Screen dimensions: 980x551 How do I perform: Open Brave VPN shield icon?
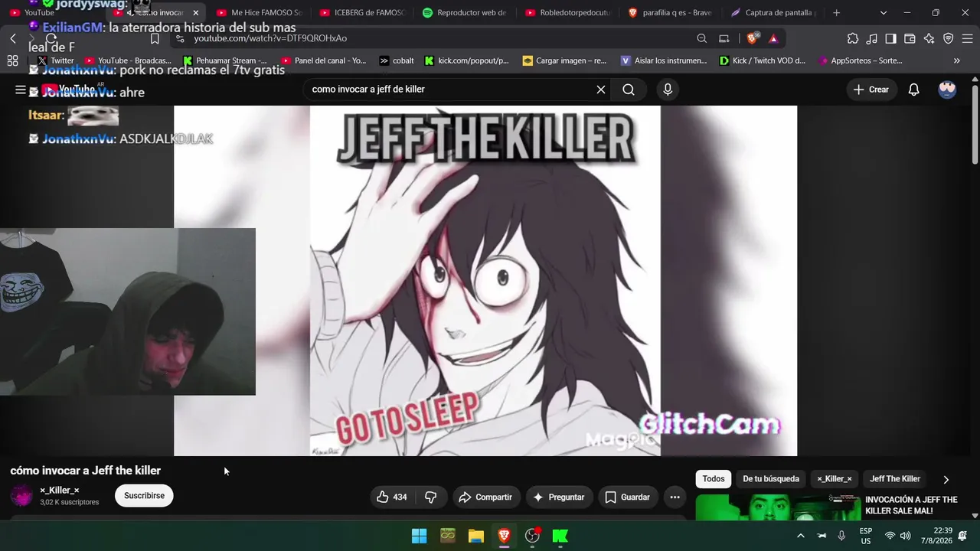point(948,38)
